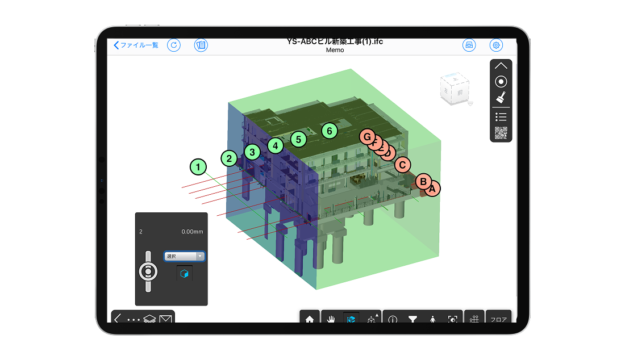Open the storage drawer icon

coord(469,45)
